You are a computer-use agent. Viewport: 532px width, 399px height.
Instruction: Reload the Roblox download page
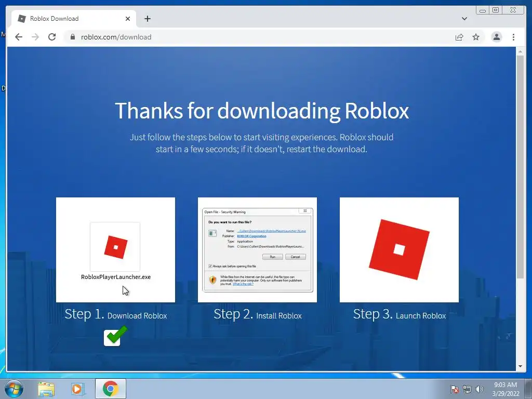52,37
